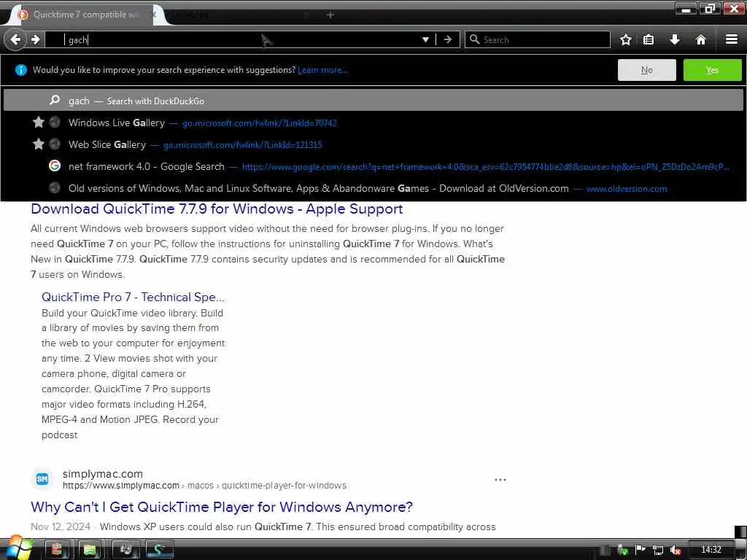Open 'Why Can't I Get QuickTime Player' result
Screen dimensions: 747x560
tap(222, 507)
